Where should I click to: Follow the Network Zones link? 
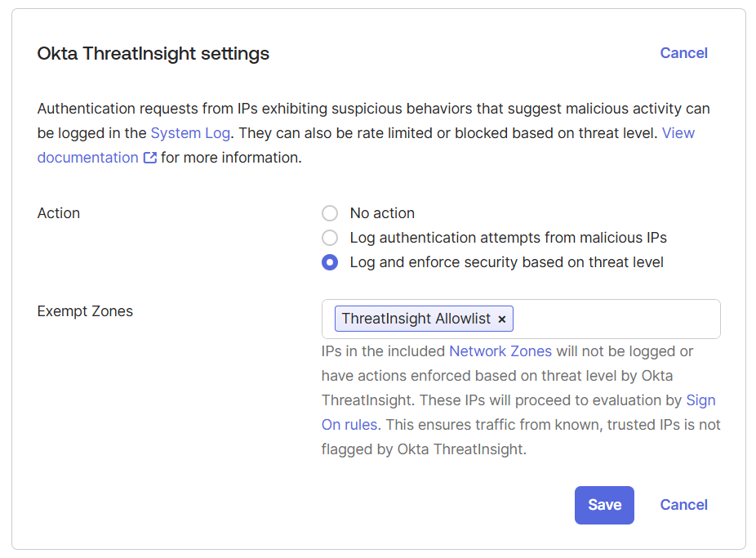tap(500, 351)
